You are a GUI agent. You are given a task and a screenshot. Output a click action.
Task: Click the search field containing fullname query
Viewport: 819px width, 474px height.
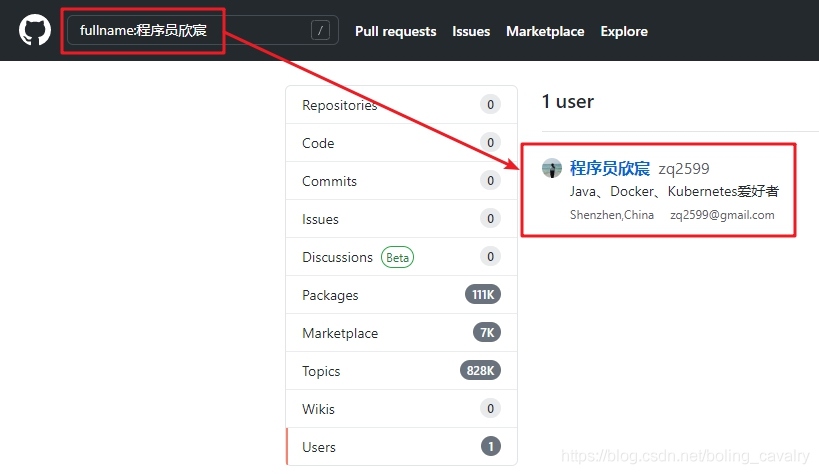(x=203, y=30)
